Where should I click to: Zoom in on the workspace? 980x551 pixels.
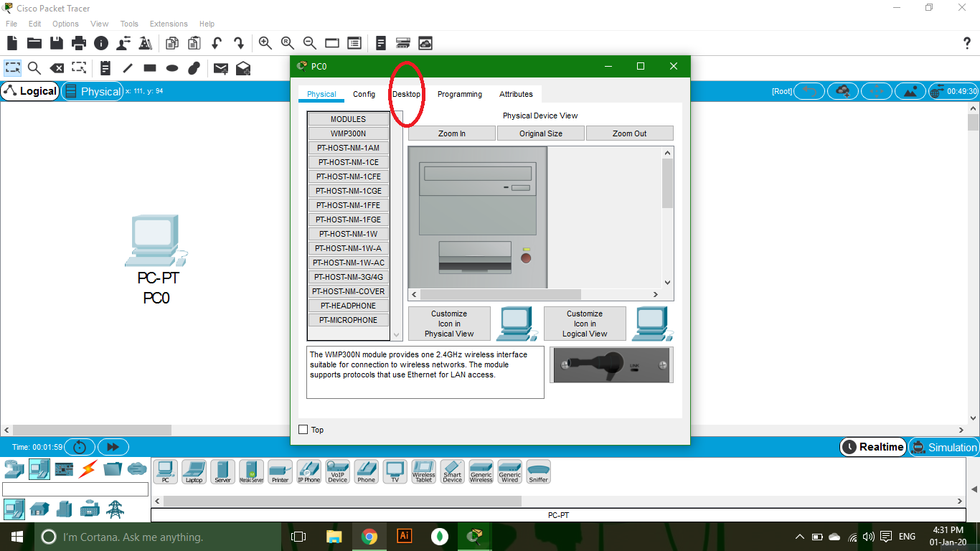(x=265, y=43)
